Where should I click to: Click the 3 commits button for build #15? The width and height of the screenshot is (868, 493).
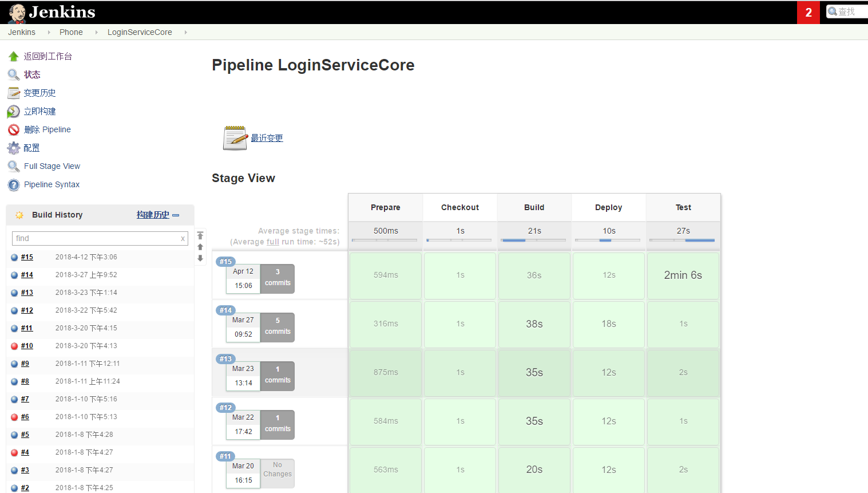click(x=278, y=278)
